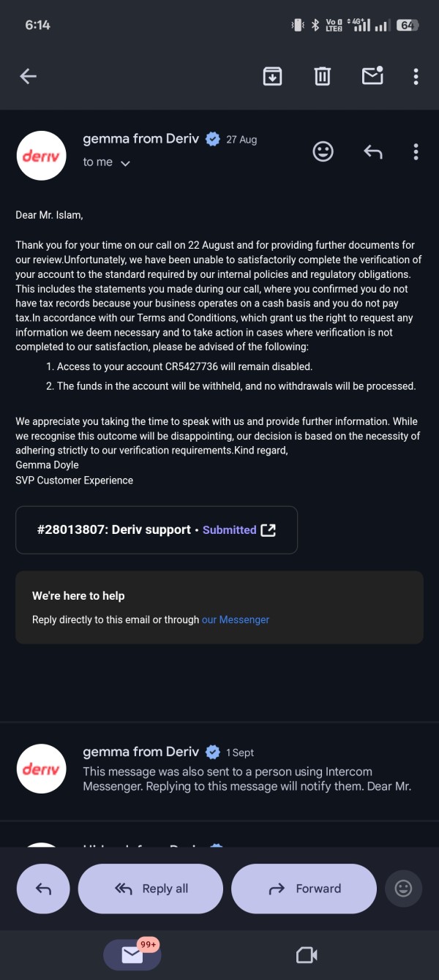The image size is (439, 980).
Task: Switch to the Meet video tab
Action: click(x=307, y=954)
